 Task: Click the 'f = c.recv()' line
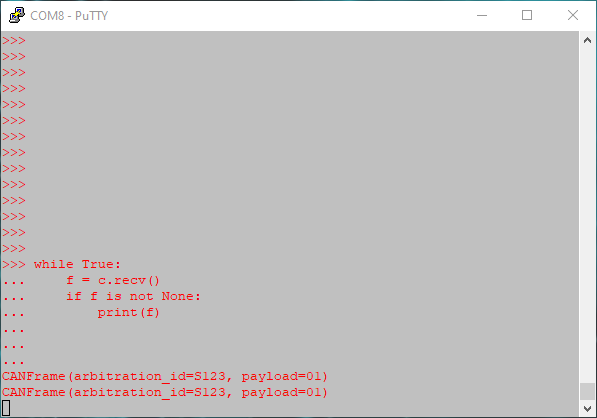pos(113,281)
